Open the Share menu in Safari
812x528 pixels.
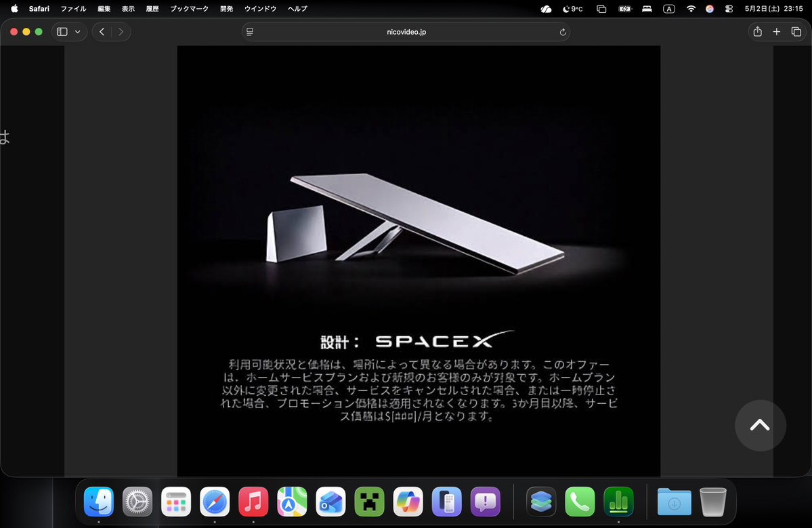(758, 32)
